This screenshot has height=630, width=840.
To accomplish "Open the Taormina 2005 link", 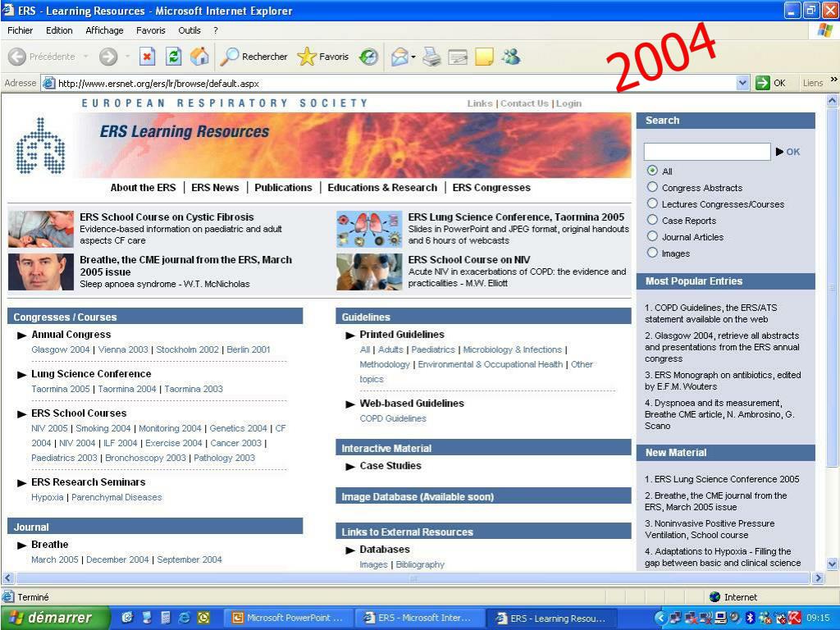I will (61, 389).
